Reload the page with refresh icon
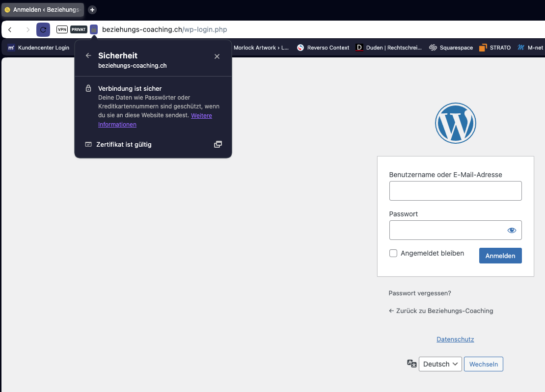Screen dimensions: 545x392 coord(43,30)
